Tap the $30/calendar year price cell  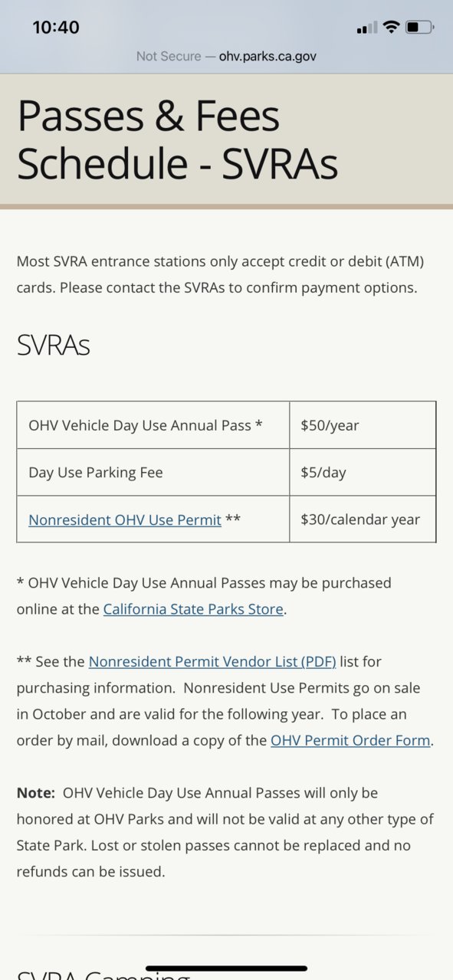pos(363,519)
